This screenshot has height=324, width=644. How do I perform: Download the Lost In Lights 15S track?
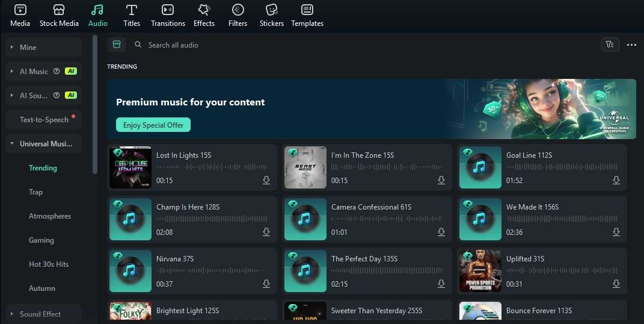266,180
